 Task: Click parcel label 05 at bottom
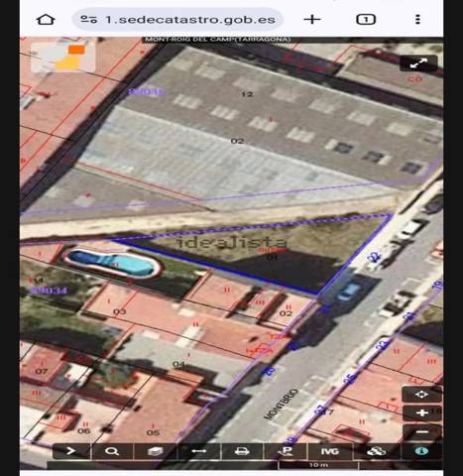[153, 432]
